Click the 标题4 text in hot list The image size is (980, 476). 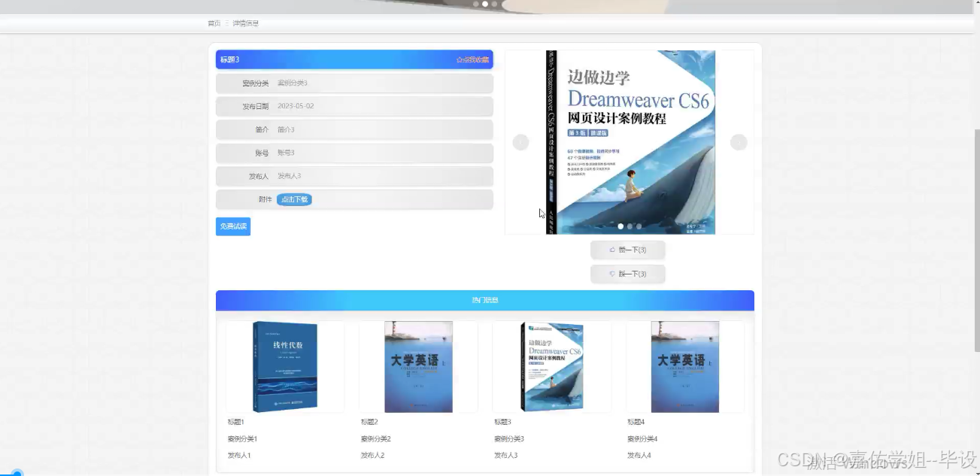click(636, 422)
